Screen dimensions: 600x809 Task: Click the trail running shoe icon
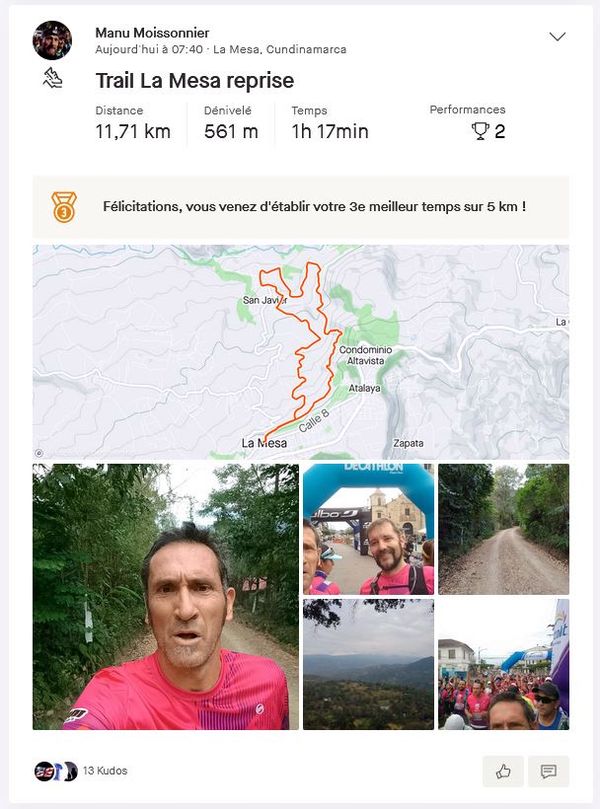[x=53, y=78]
